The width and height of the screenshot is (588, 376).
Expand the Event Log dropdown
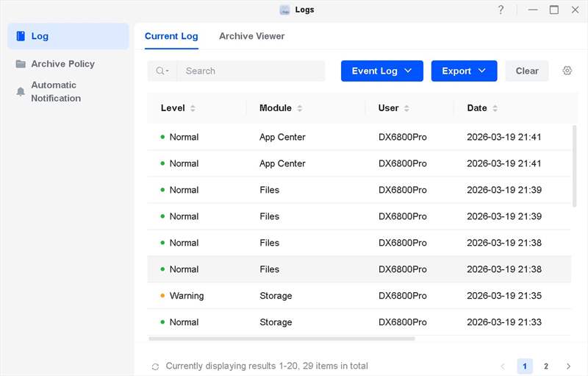pyautogui.click(x=381, y=71)
